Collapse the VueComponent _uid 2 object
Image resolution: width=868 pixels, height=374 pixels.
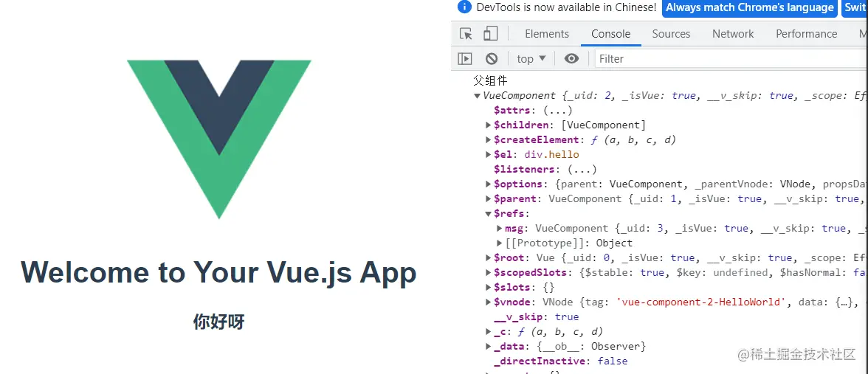pyautogui.click(x=477, y=96)
